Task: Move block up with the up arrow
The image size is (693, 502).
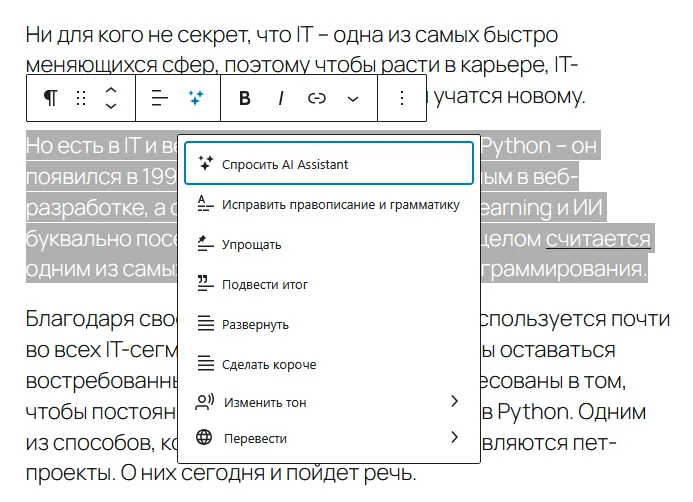Action: pos(111,90)
